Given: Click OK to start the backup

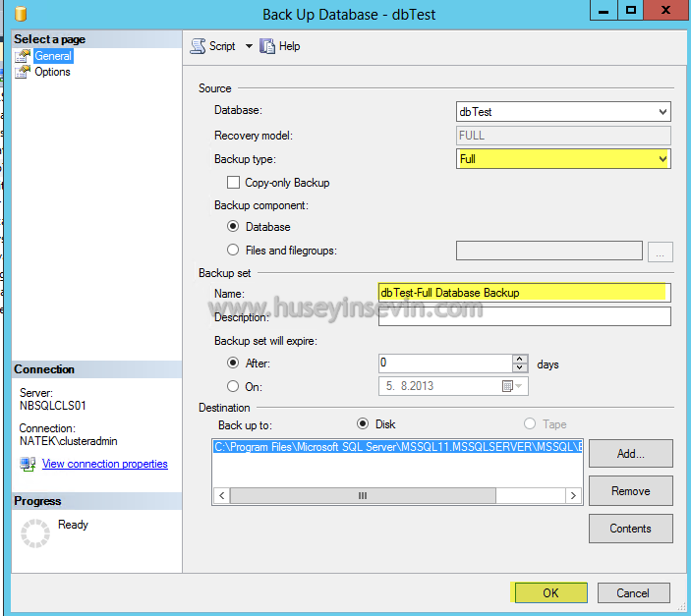Looking at the screenshot, I should 550,592.
